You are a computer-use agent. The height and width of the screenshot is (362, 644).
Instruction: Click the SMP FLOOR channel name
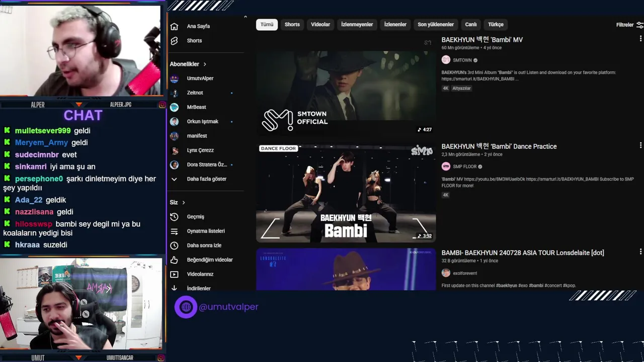[x=465, y=167]
